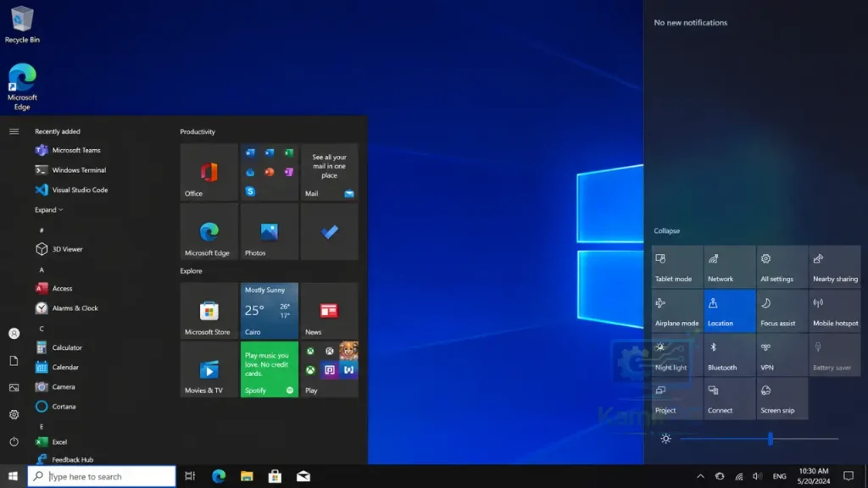Viewport: 868px width, 488px height.
Task: Open Pictures icon in Start sidebar
Action: pos(14,387)
